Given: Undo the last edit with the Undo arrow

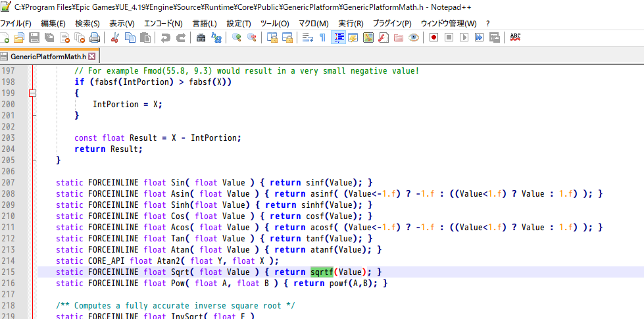Looking at the screenshot, I should click(x=166, y=37).
